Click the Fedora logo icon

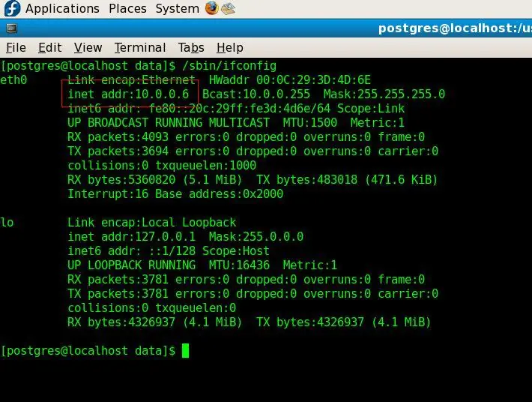(11, 9)
